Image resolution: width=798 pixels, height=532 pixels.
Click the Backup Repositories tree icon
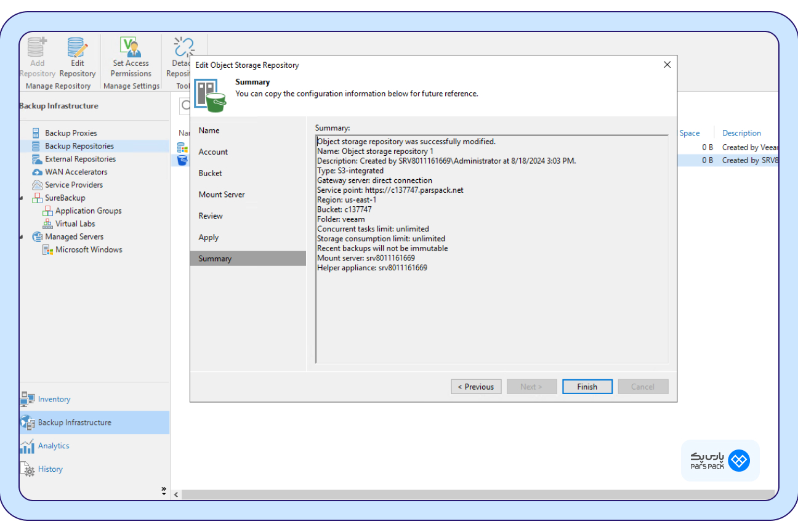[37, 146]
